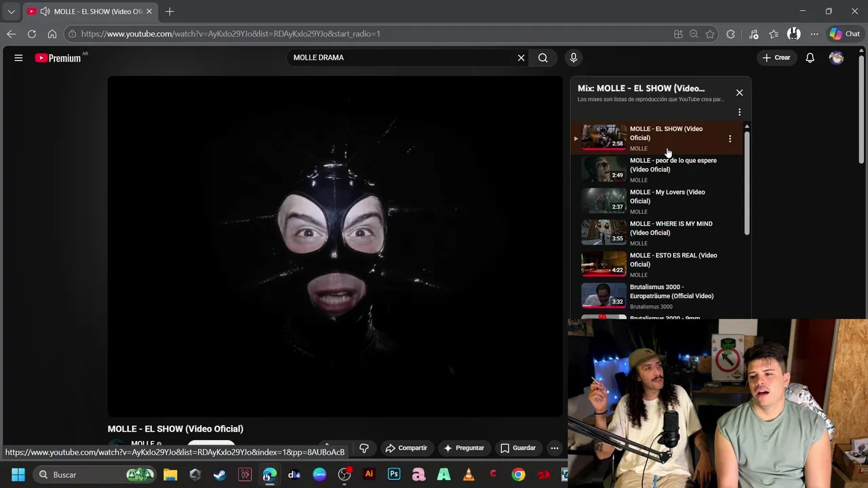Viewport: 868px width, 488px height.
Task: Install app icon in address bar
Action: (678, 34)
